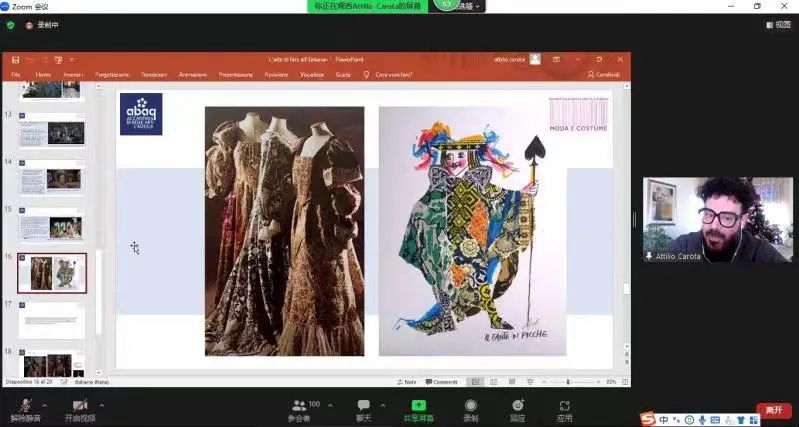Switch to PowerPoint slide sorter view
The image size is (799, 427).
tap(491, 382)
